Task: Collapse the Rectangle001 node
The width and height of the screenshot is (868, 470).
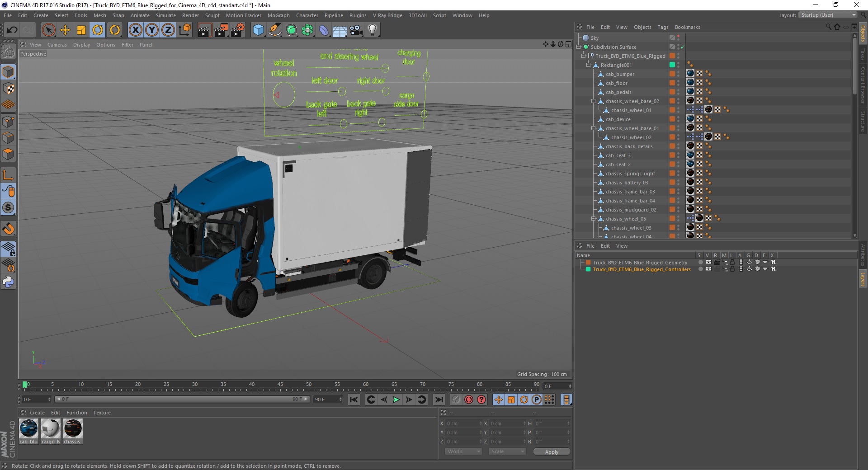Action: pyautogui.click(x=589, y=65)
